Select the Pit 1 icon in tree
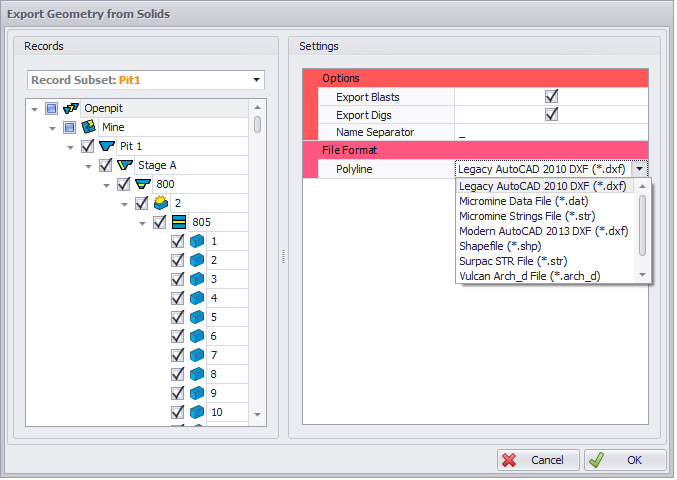677x480 pixels. pyautogui.click(x=106, y=146)
